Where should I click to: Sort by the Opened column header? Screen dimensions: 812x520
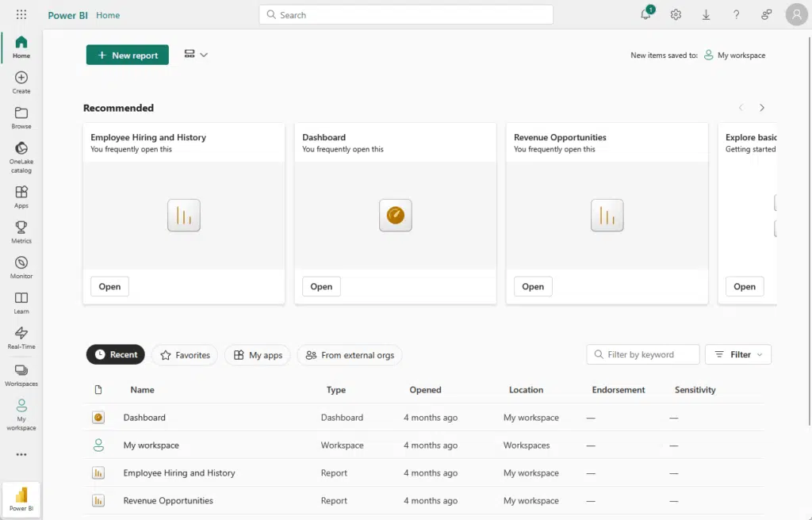coord(425,389)
